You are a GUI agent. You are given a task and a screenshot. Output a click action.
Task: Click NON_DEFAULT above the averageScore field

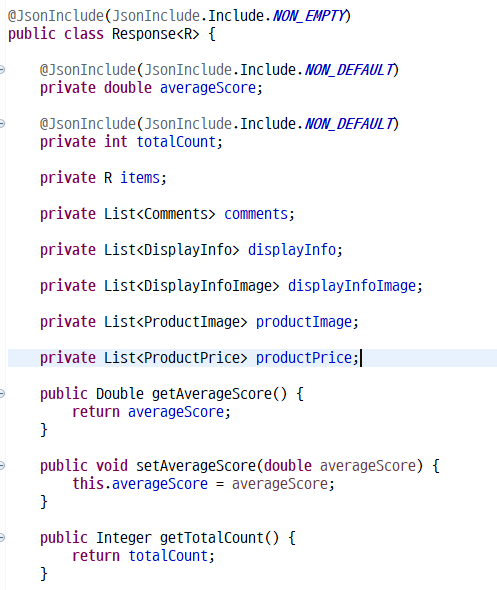click(x=348, y=70)
